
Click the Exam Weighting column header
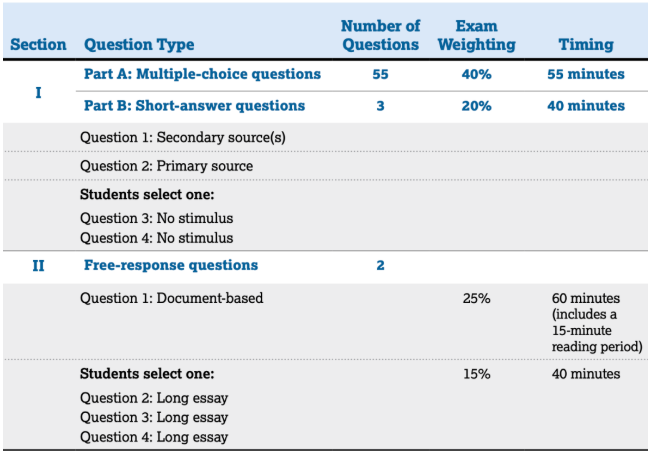[476, 35]
